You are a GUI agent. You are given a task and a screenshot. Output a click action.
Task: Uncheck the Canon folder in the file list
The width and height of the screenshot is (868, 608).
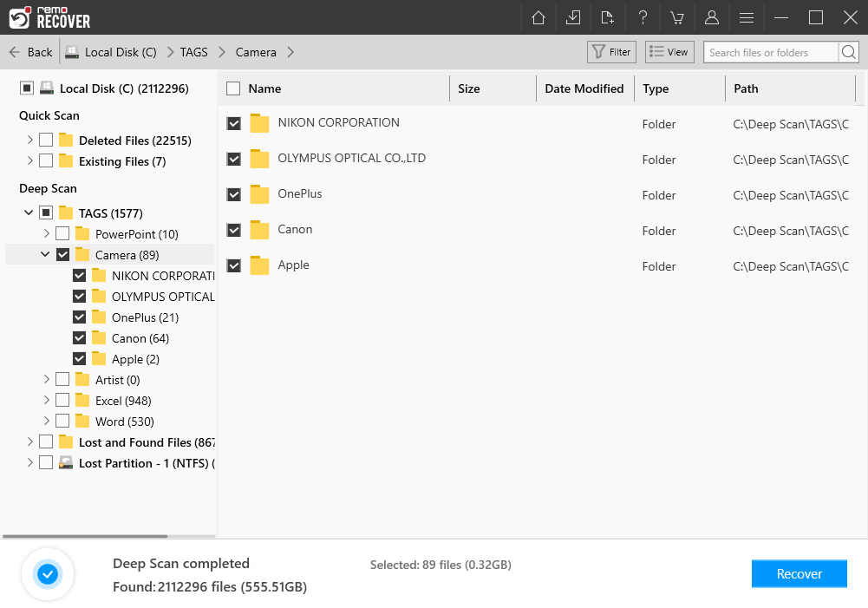(x=234, y=230)
